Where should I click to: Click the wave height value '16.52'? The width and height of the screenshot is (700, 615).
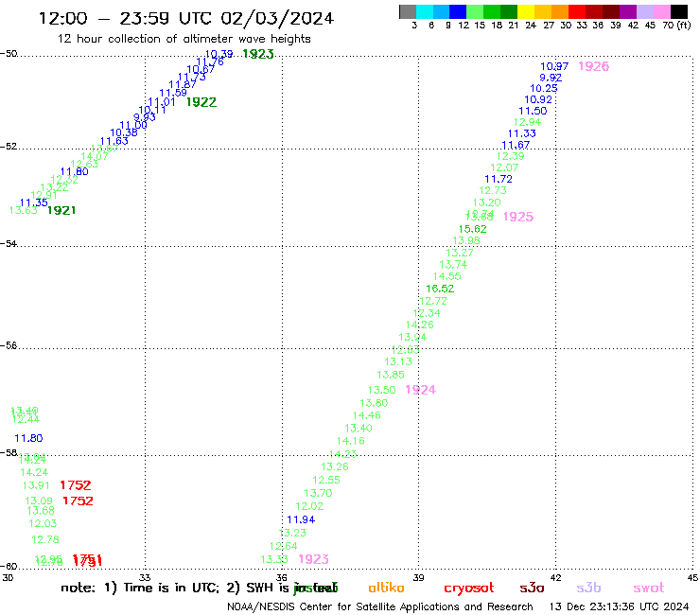[440, 289]
